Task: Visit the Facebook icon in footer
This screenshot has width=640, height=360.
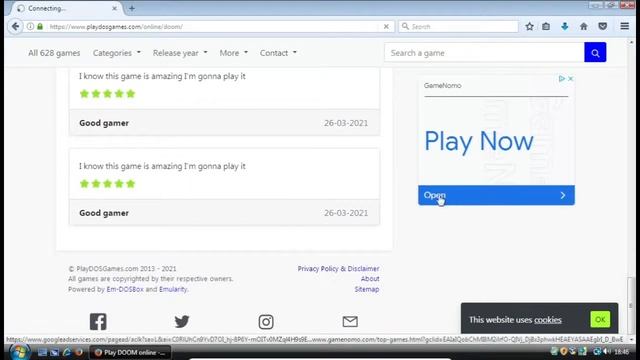Action: [x=98, y=322]
